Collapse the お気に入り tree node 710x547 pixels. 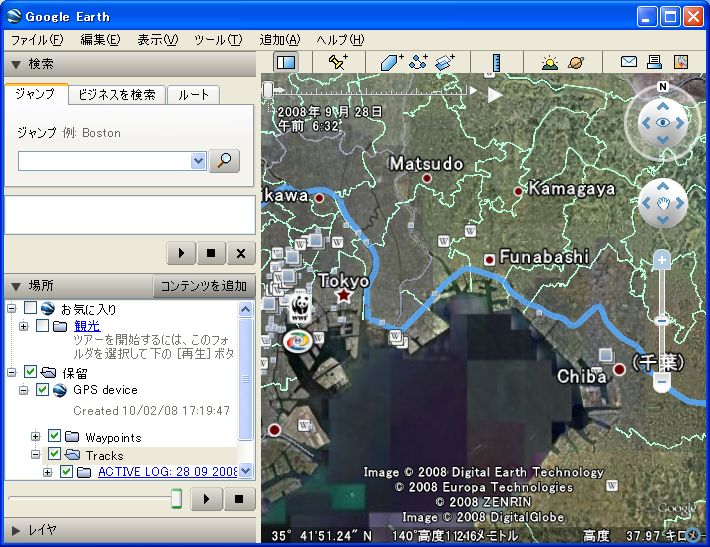[12, 308]
